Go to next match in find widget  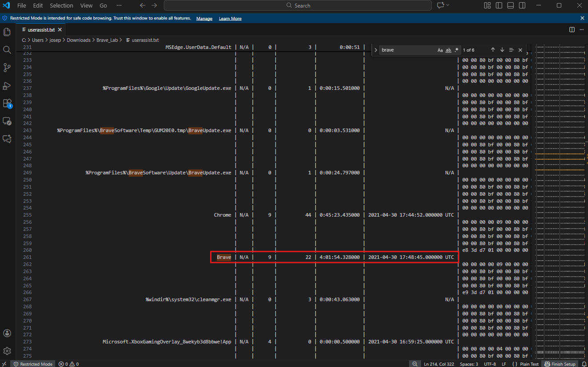point(502,50)
